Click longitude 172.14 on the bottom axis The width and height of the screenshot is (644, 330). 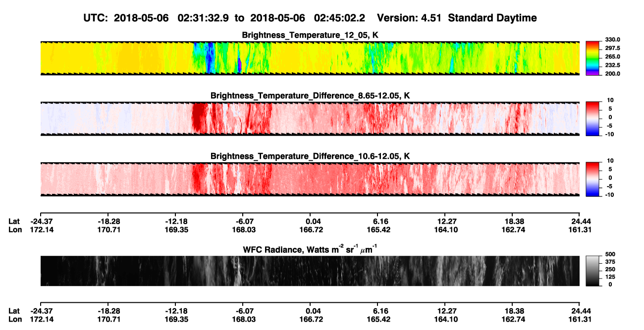[42, 320]
